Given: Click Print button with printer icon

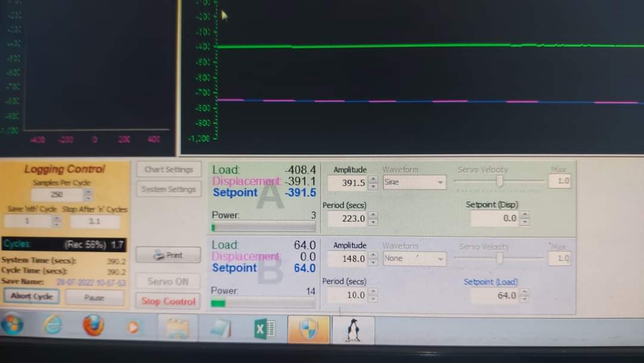Looking at the screenshot, I should coord(168,255).
